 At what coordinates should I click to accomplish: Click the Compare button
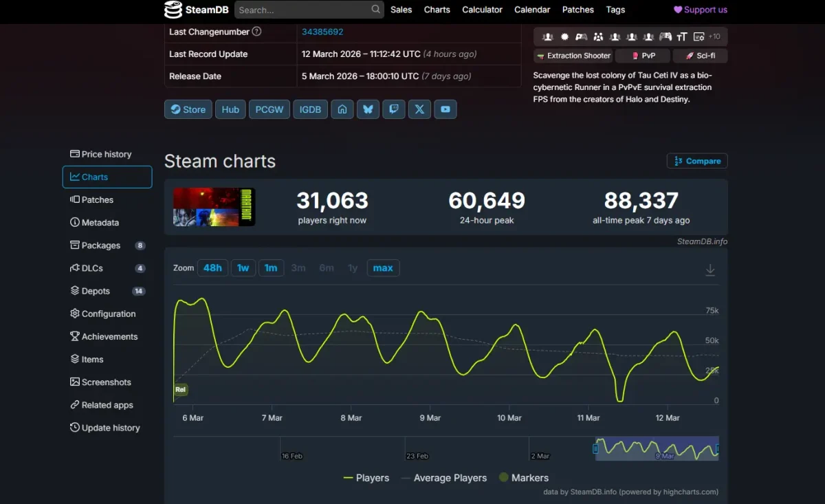tap(696, 160)
